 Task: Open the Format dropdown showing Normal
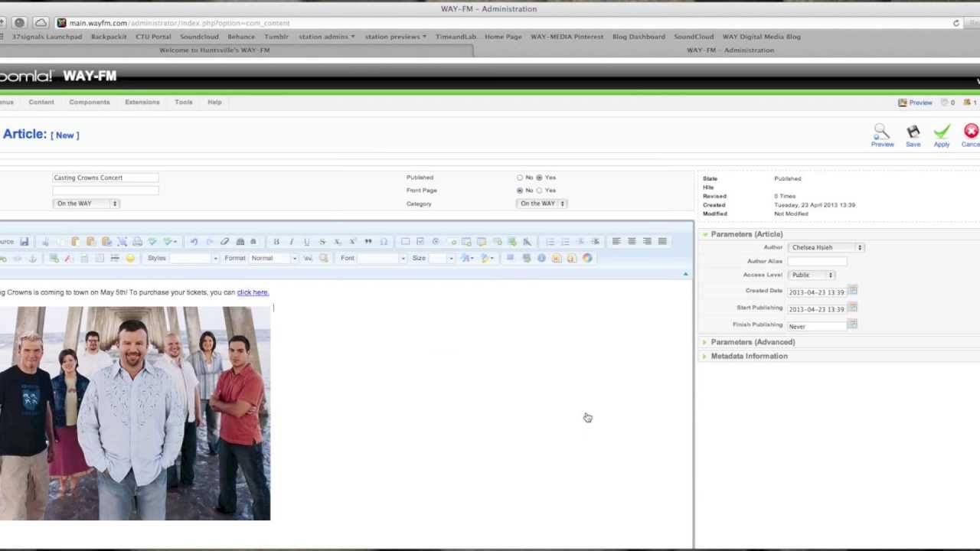(274, 258)
